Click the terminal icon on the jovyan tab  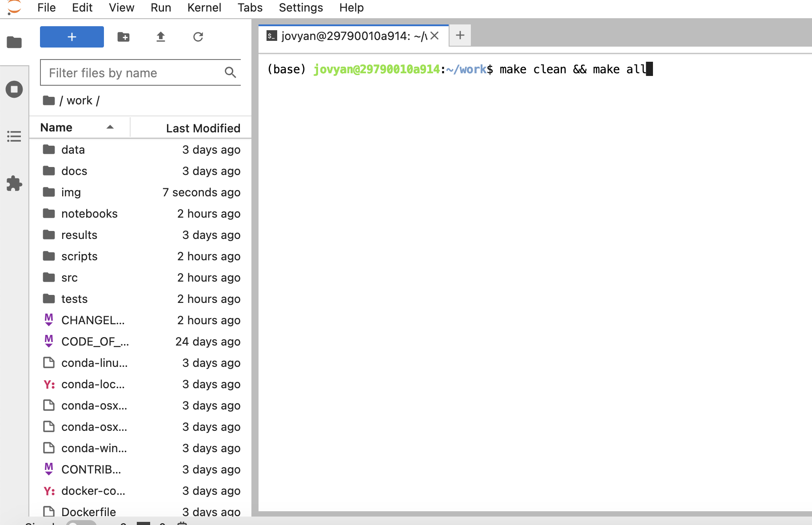coord(272,36)
